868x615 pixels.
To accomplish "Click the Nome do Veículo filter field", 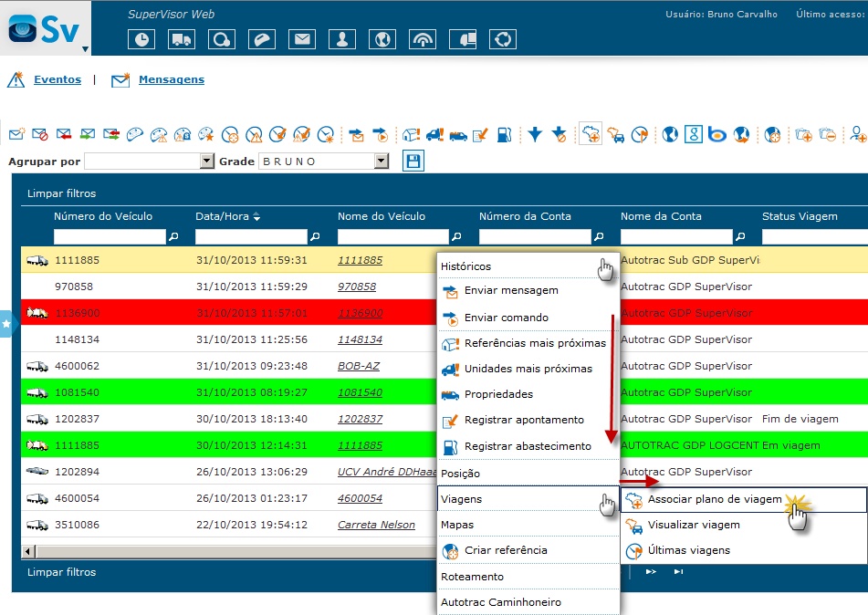I will [393, 236].
